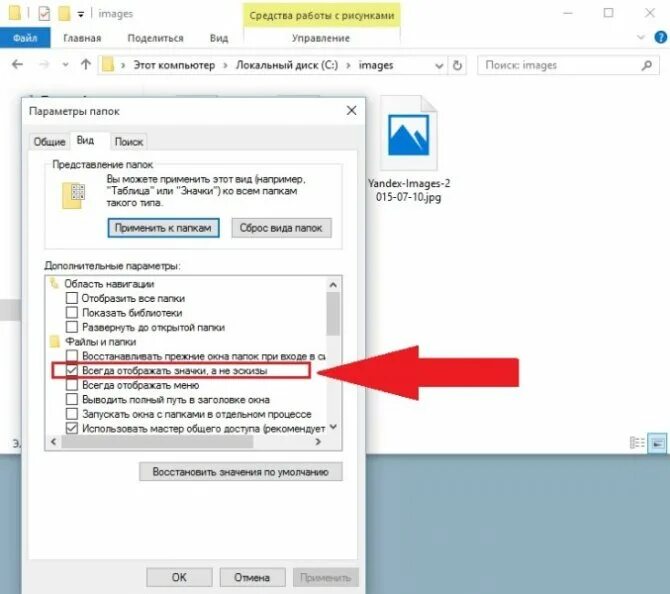The image size is (670, 594).
Task: Switch to the Поиск dialog tab
Action: (129, 142)
